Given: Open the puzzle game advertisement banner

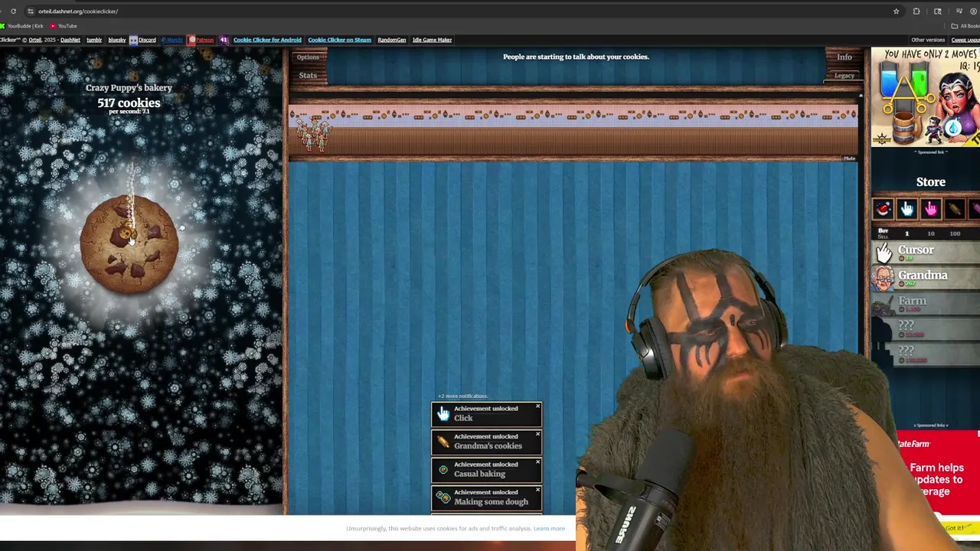Looking at the screenshot, I should [926, 97].
